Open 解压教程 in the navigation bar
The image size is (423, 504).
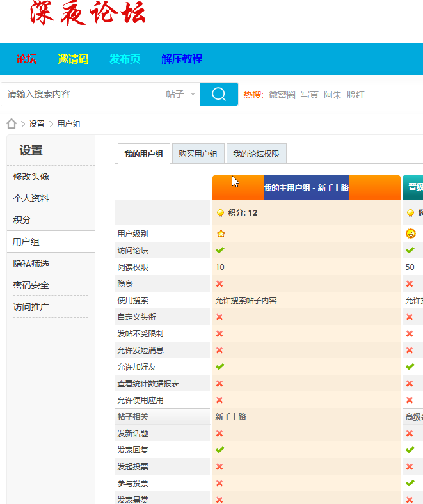pyautogui.click(x=182, y=59)
